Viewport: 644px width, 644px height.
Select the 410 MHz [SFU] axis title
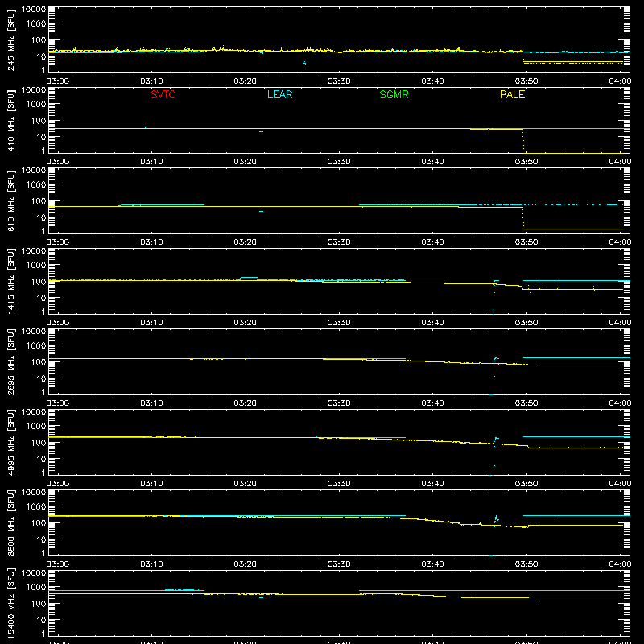(11, 120)
